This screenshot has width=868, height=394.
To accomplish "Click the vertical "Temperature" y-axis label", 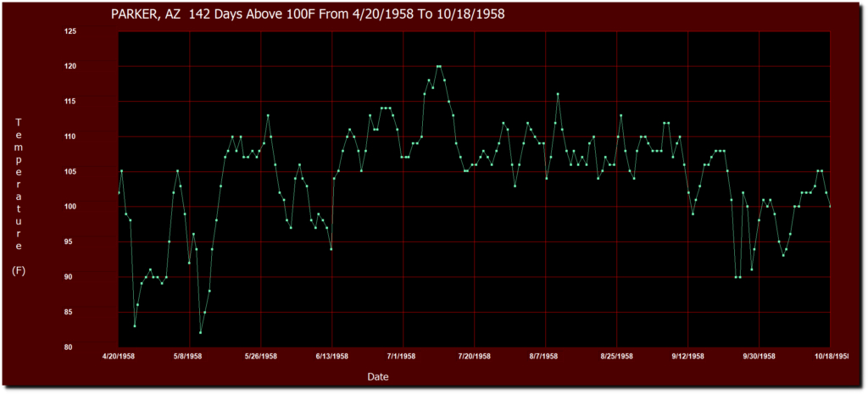I will [x=19, y=184].
